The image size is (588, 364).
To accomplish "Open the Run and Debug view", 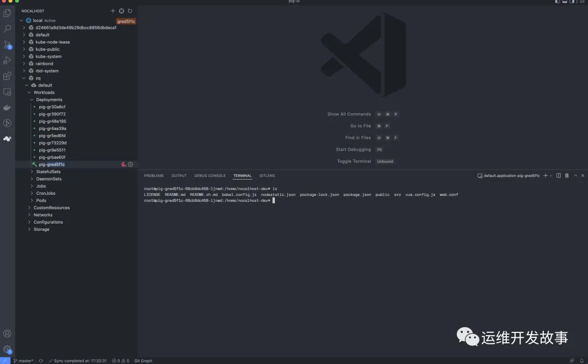I will coord(7,60).
